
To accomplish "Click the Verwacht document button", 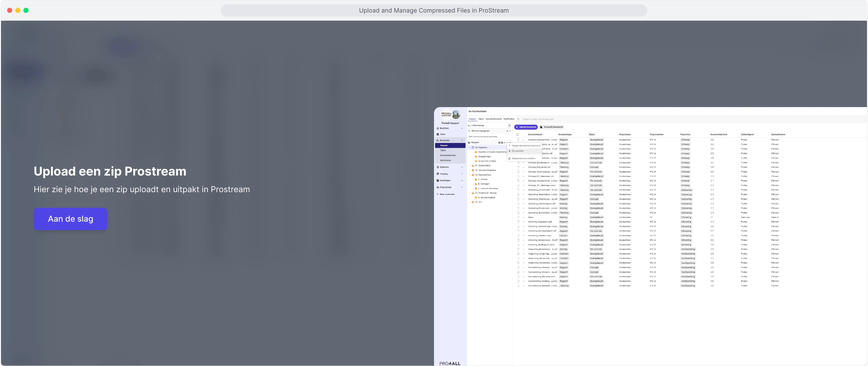I will tap(552, 127).
